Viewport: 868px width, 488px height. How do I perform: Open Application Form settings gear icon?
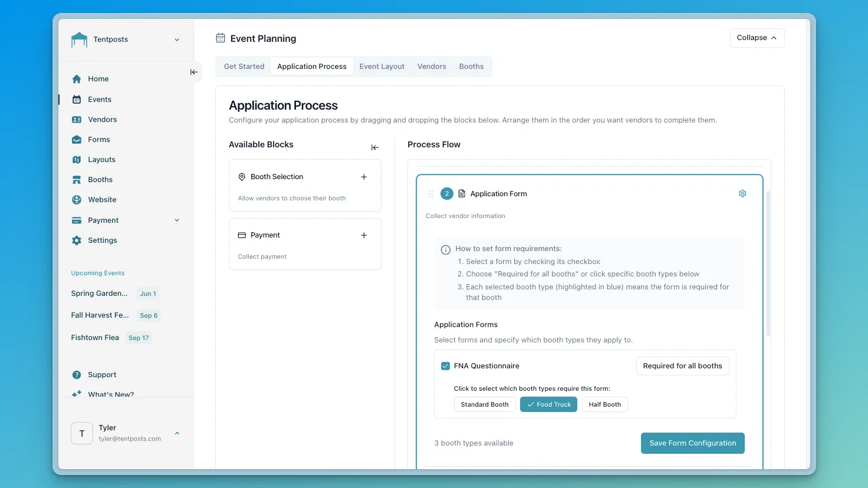point(742,193)
